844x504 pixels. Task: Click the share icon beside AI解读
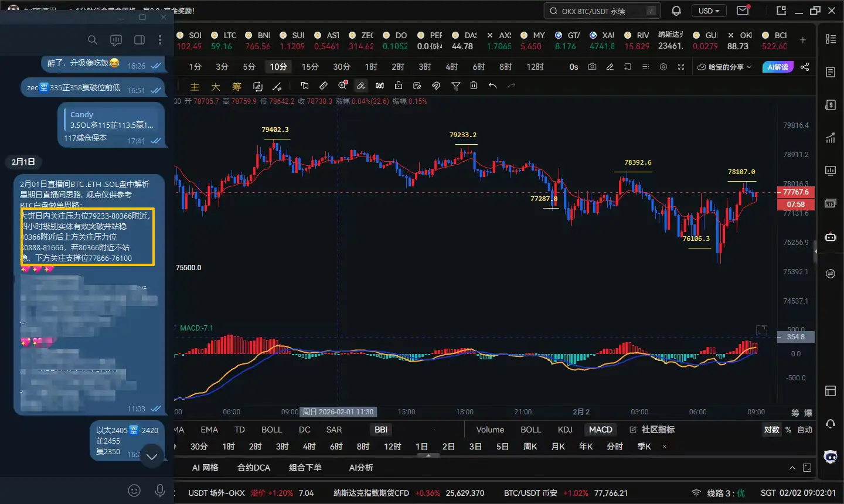click(x=805, y=67)
